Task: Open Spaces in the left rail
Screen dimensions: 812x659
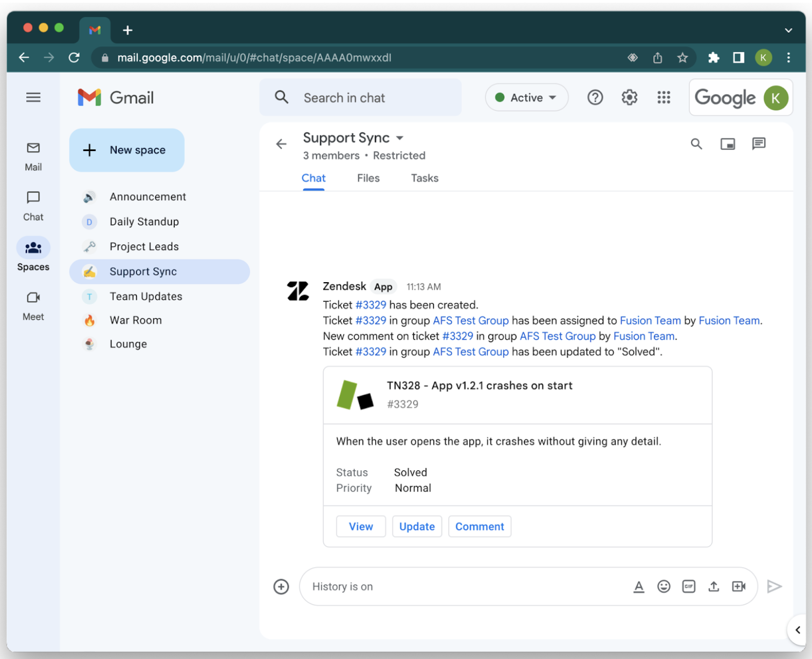Action: (33, 255)
